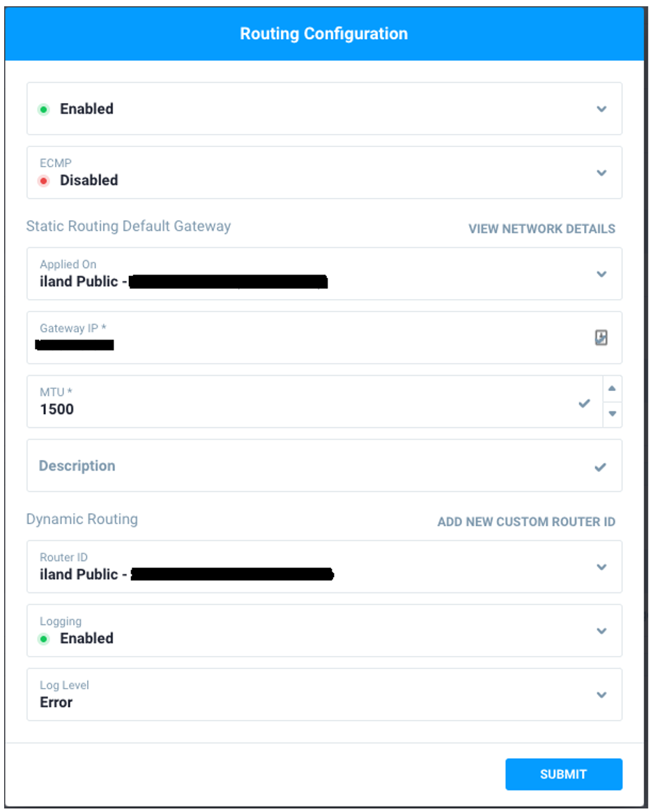
Task: Click the View Network Details link
Action: tap(542, 229)
